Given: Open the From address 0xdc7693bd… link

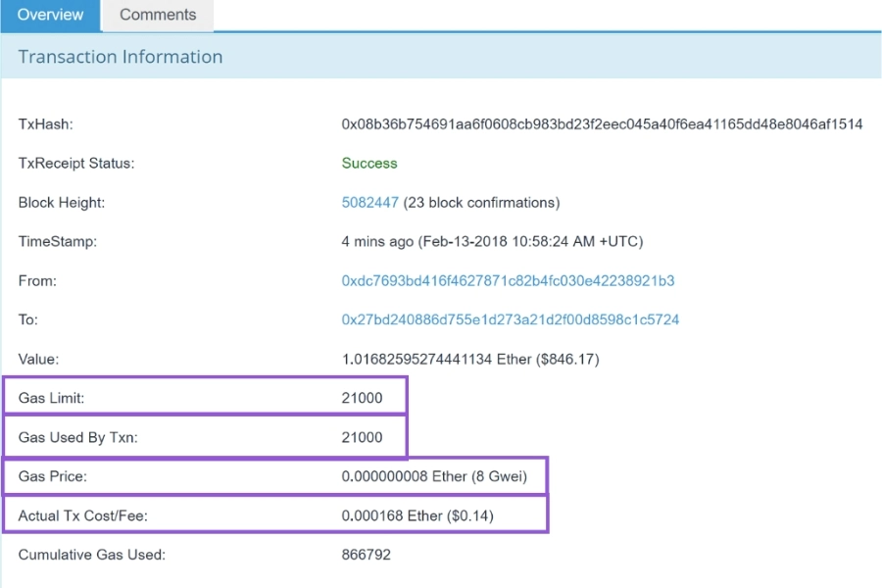Looking at the screenshot, I should [508, 281].
